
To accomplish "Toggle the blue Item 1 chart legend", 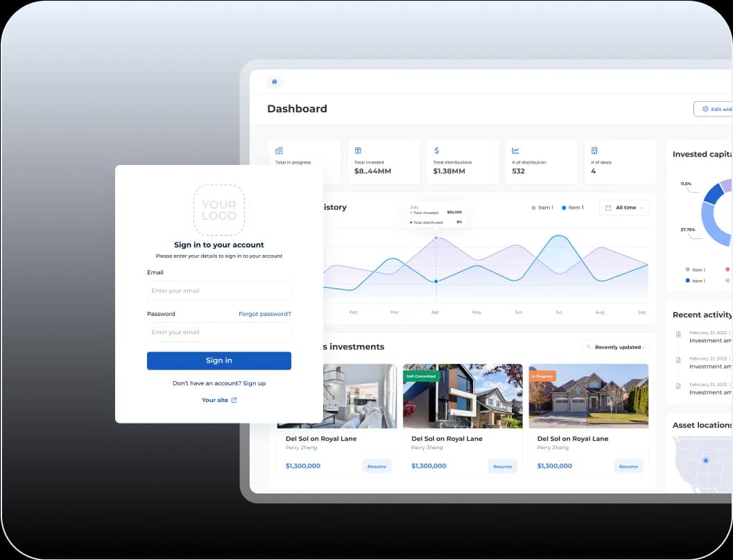I will 573,208.
